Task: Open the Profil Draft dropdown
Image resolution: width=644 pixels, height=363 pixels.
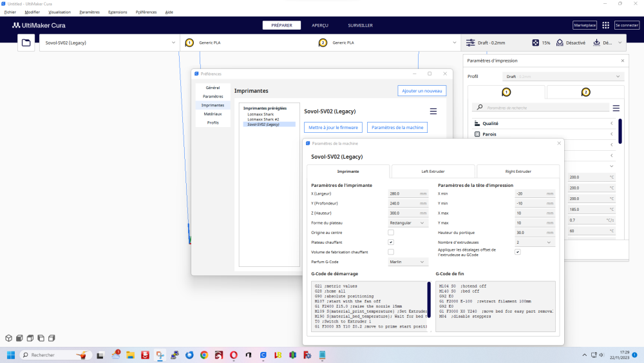Action: [563, 77]
